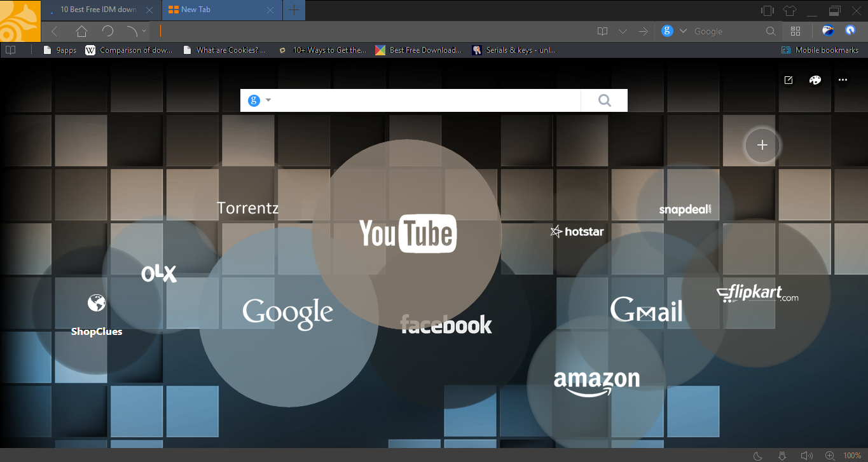Click the undo/restore closed tab arrow
868x462 pixels.
coord(132,31)
